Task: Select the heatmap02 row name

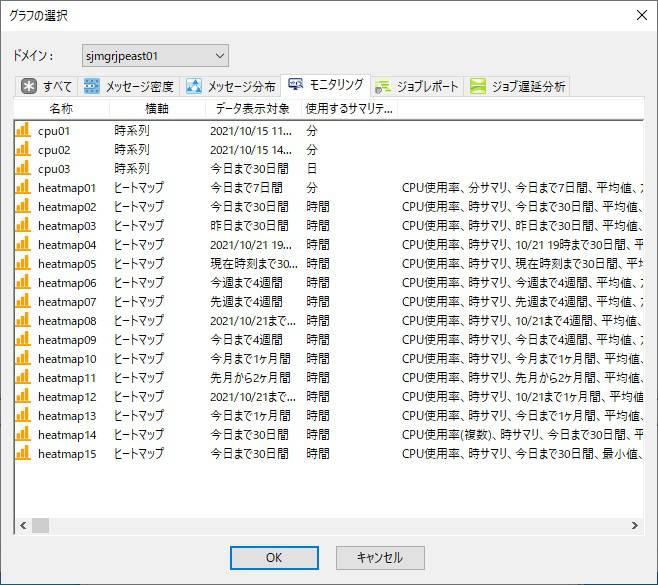Action: pos(67,207)
